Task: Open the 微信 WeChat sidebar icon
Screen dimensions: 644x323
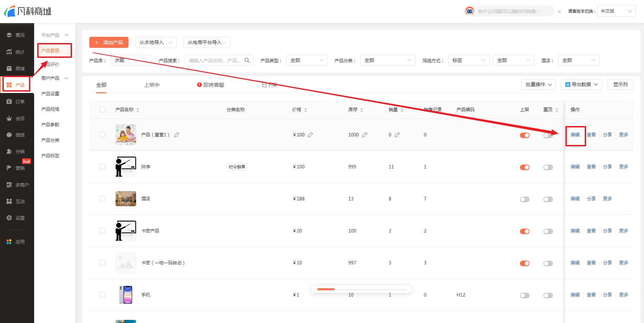Action: [9, 135]
